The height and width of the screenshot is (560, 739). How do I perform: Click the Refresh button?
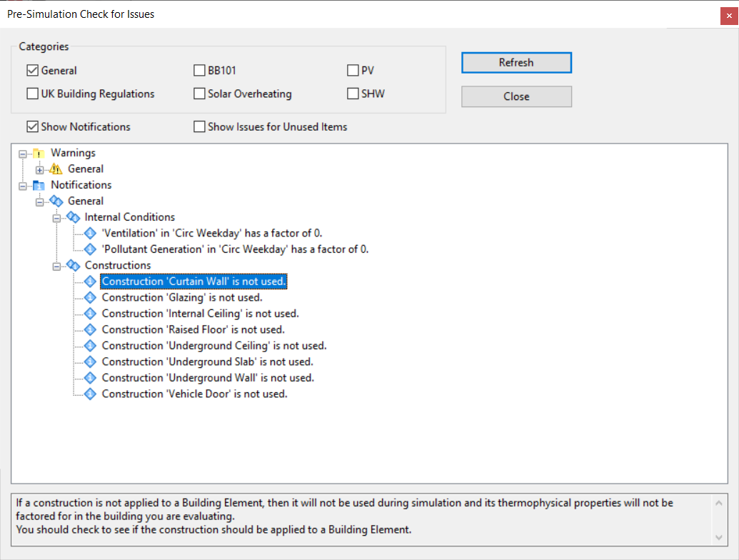click(x=516, y=63)
